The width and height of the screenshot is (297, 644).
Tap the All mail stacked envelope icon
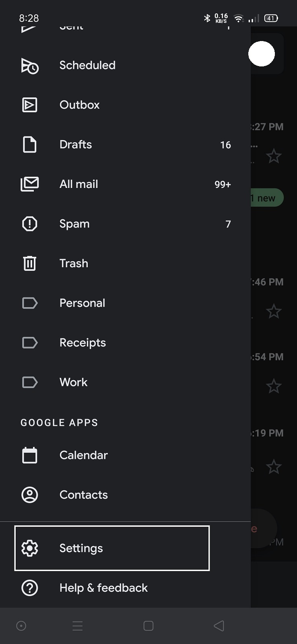(29, 184)
